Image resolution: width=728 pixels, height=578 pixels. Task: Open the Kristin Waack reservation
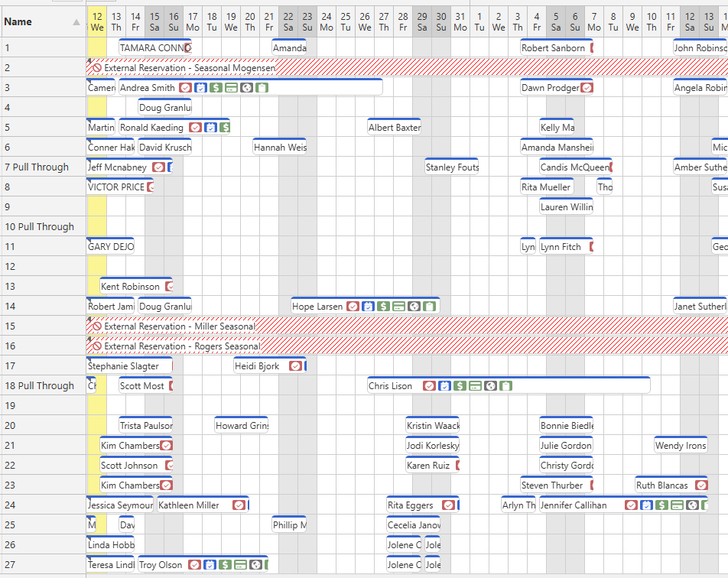pyautogui.click(x=432, y=426)
